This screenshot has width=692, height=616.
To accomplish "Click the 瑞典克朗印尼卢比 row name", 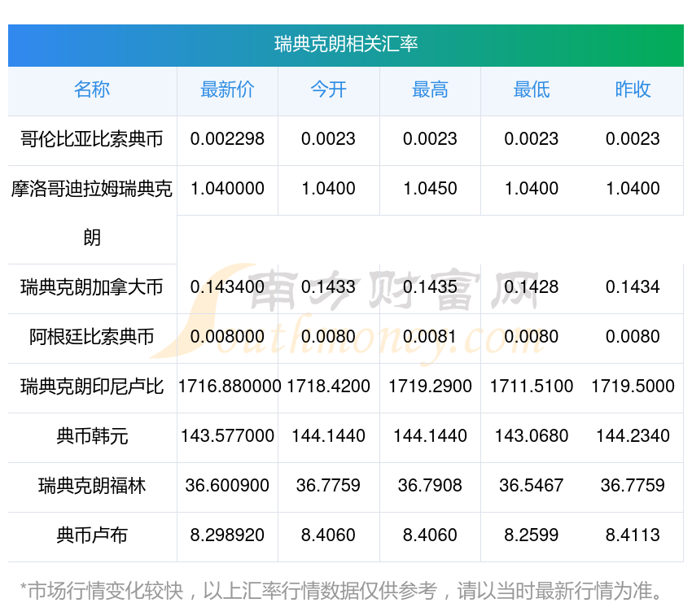I will (92, 387).
